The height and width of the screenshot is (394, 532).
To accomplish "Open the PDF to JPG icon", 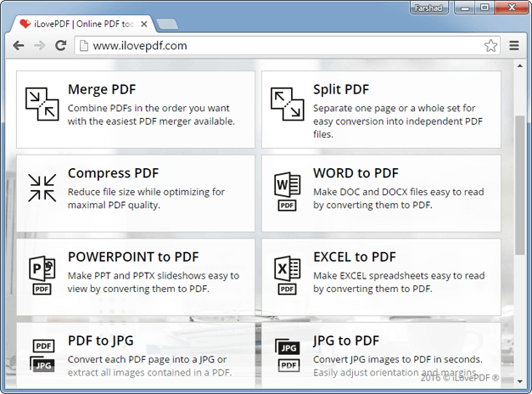I will 42,355.
